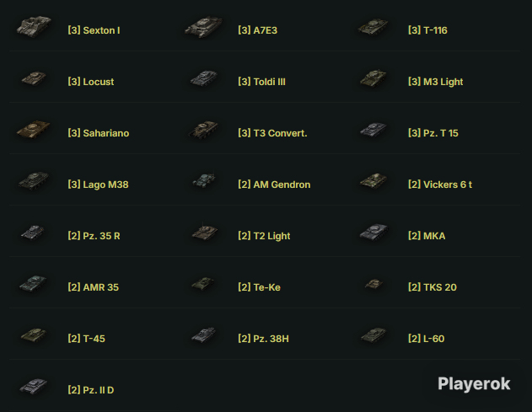Select the MKA tank icon
Viewport: 532px width, 412px height.
(x=373, y=233)
